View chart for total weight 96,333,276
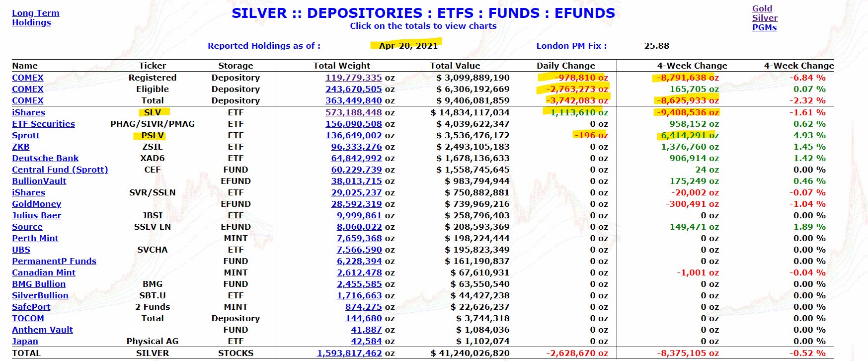 click(357, 147)
